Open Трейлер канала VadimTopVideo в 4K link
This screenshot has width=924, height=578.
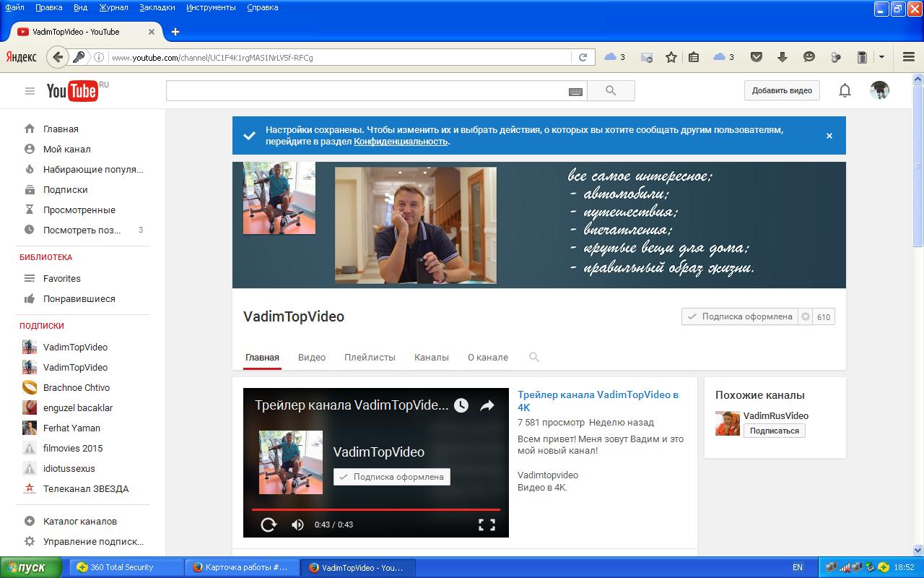[598, 401]
